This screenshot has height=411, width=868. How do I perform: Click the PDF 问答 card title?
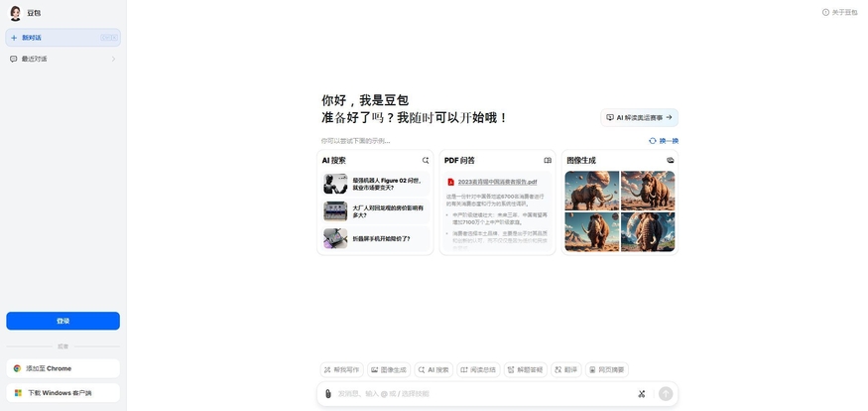coord(459,160)
